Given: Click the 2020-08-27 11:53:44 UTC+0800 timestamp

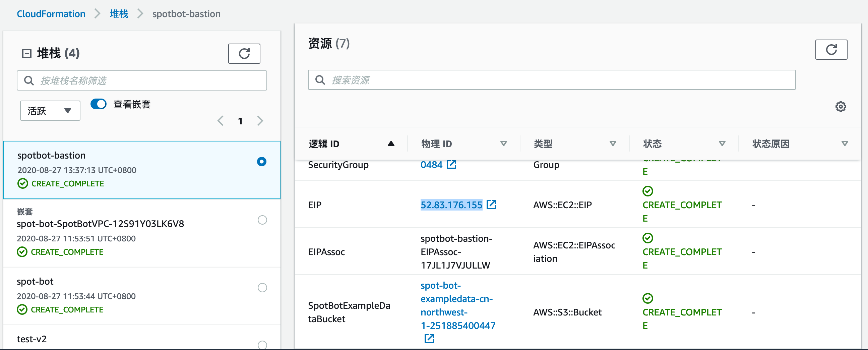Looking at the screenshot, I should (x=76, y=296).
